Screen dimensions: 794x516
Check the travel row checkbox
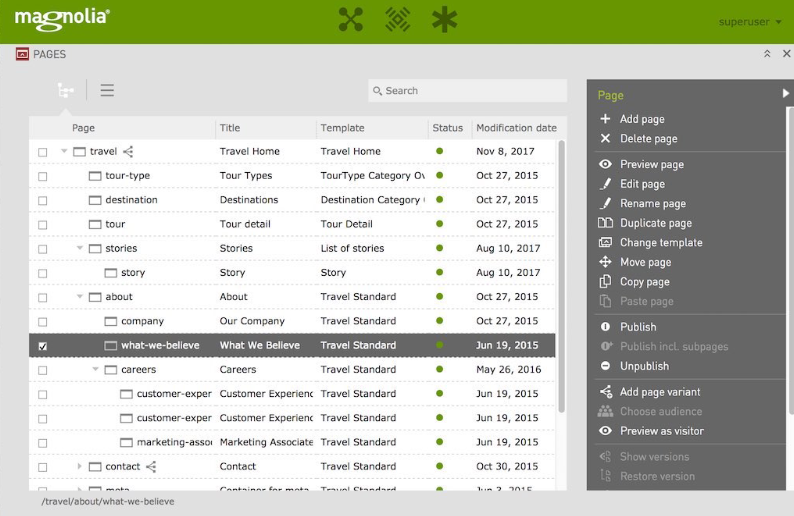pyautogui.click(x=43, y=152)
